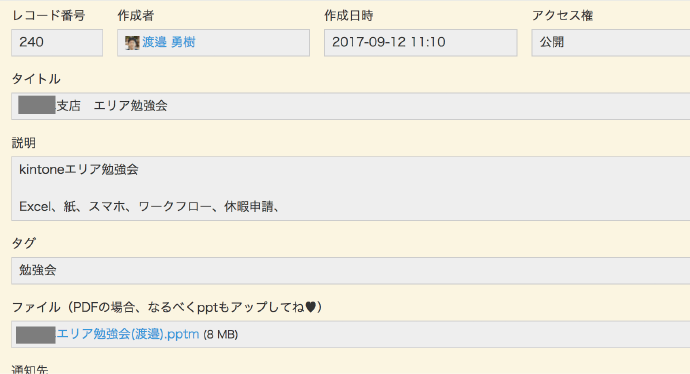Image resolution: width=690 pixels, height=374 pixels.
Task: Click the record number field 240
Action: pyautogui.click(x=57, y=43)
